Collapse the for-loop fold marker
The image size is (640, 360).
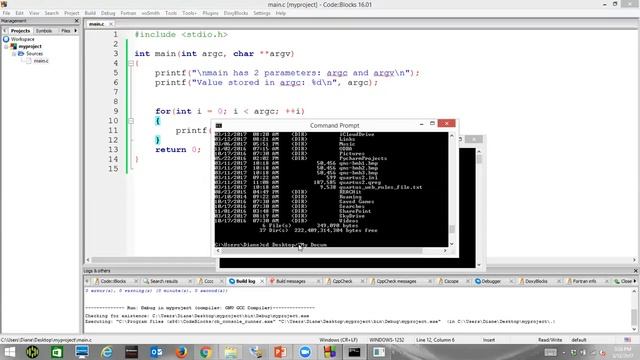[x=131, y=121]
